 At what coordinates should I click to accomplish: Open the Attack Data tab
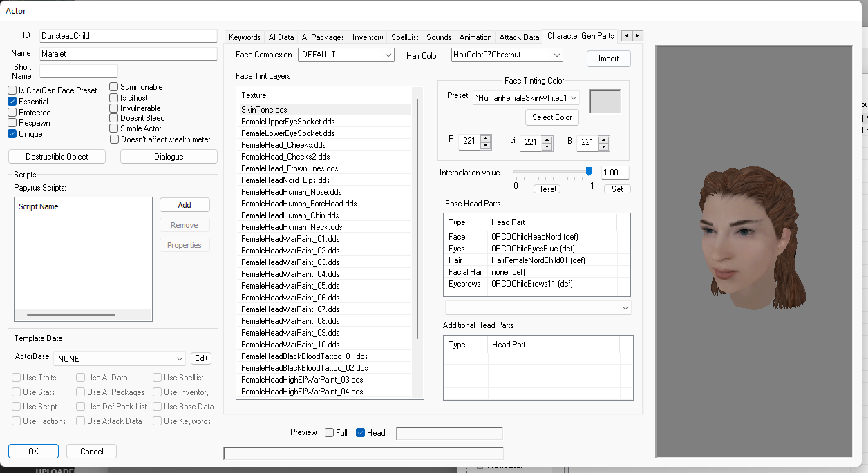(x=519, y=37)
